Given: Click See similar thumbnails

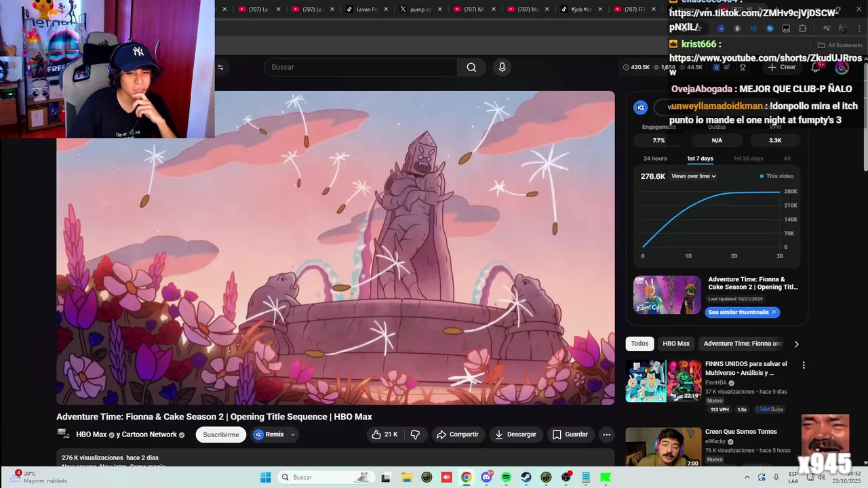Looking at the screenshot, I should [x=743, y=312].
